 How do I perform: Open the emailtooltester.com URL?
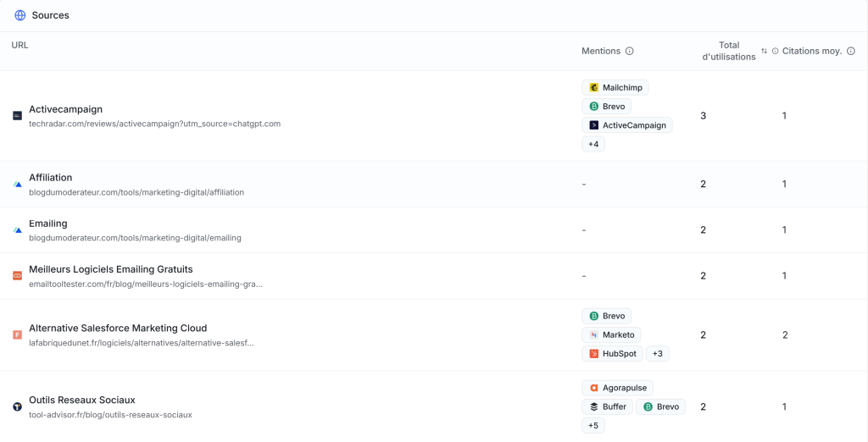(146, 284)
